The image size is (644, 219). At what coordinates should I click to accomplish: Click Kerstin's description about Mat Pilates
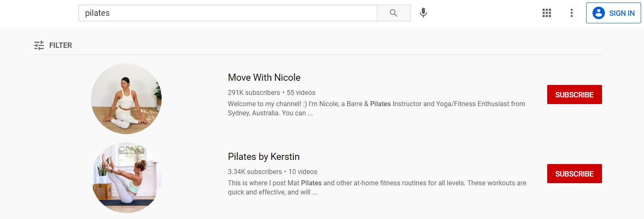pyautogui.click(x=377, y=187)
